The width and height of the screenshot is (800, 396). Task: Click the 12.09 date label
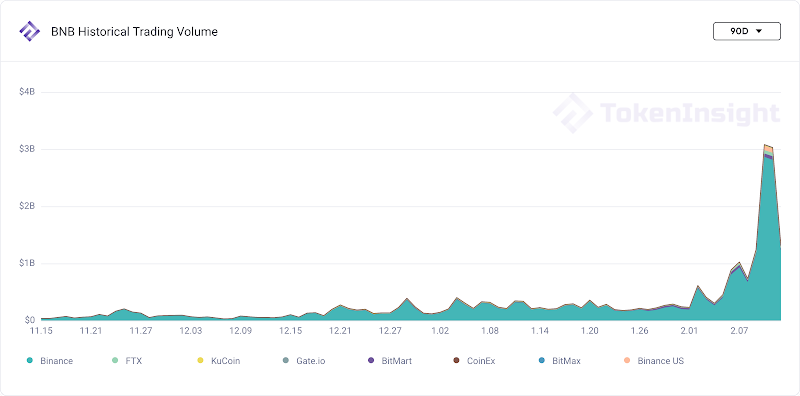tap(240, 331)
